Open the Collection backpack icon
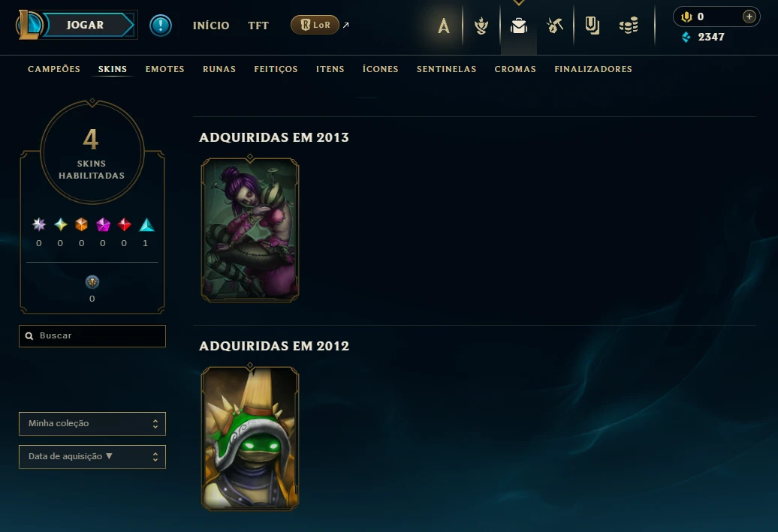Viewport: 778px width, 532px height. point(518,26)
